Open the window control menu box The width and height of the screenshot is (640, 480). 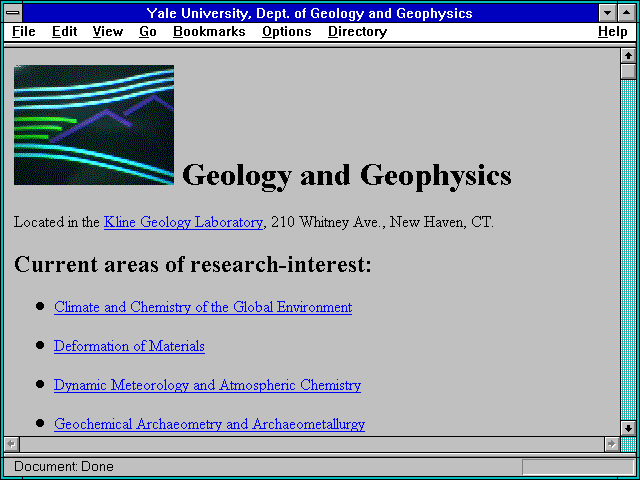13,13
